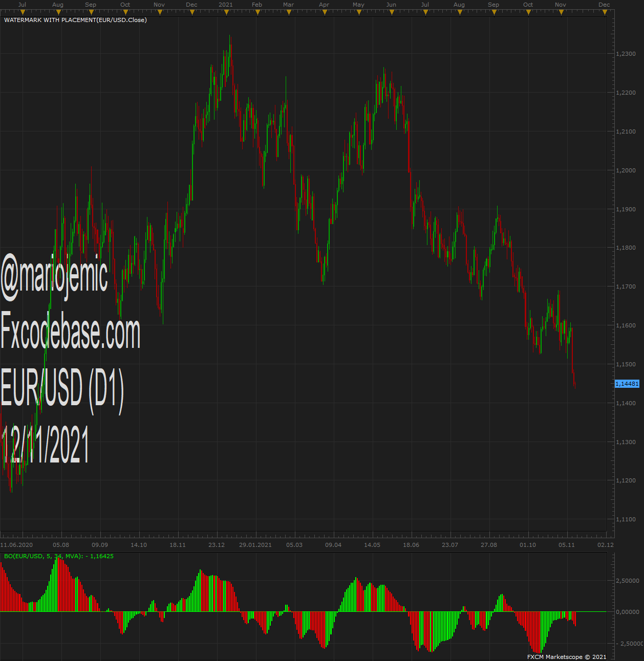The width and height of the screenshot is (644, 661).
Task: Select the BO(EUR/USD, 5, 34, MVA) indicator label
Action: (x=59, y=556)
